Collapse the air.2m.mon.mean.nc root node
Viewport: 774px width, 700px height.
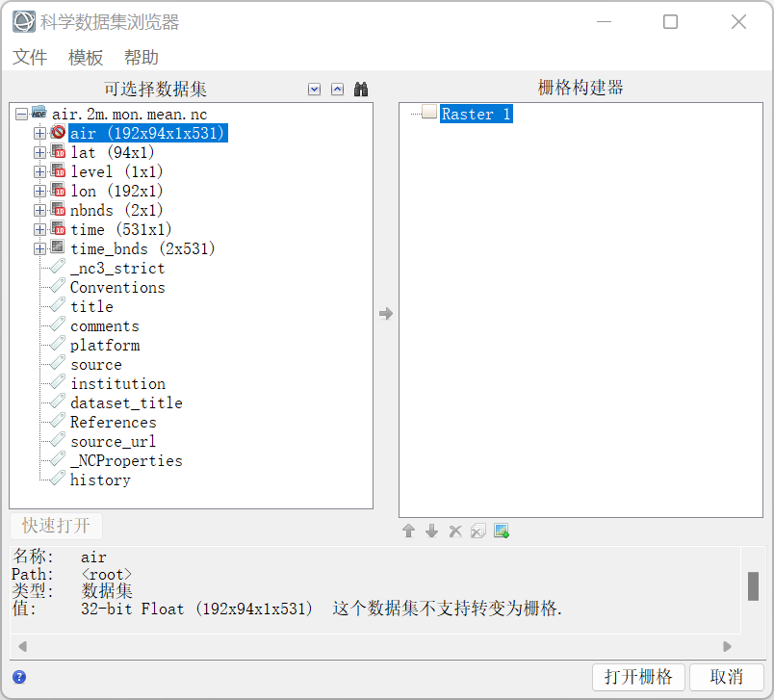pyautogui.click(x=21, y=113)
